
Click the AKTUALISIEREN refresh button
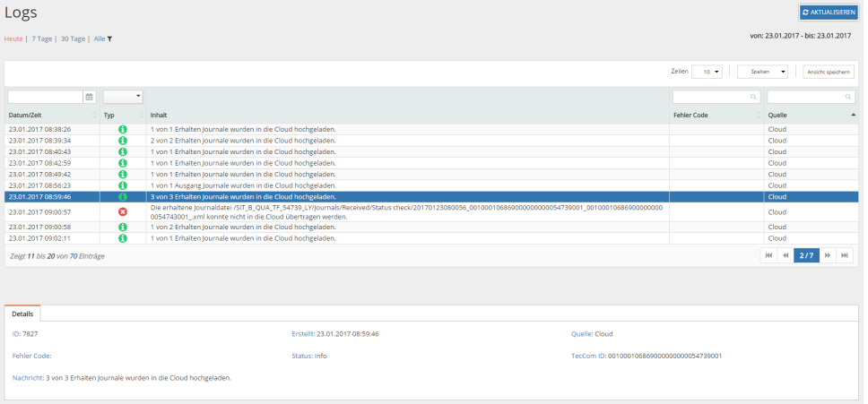coord(829,13)
